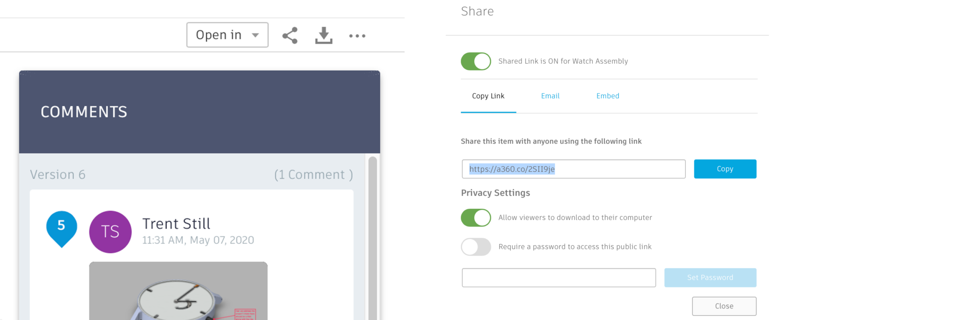Click the blue Copy button
This screenshot has height=320, width=980.
[x=725, y=169]
